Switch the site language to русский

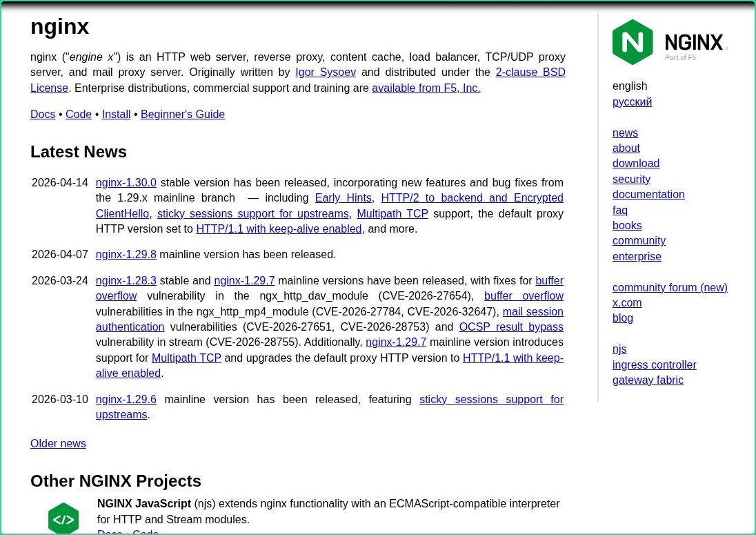point(632,101)
